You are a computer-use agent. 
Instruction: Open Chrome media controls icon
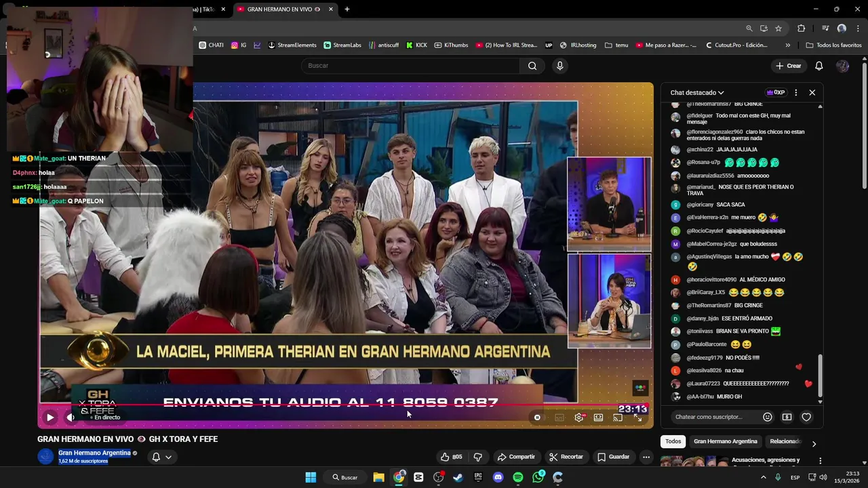pyautogui.click(x=825, y=28)
